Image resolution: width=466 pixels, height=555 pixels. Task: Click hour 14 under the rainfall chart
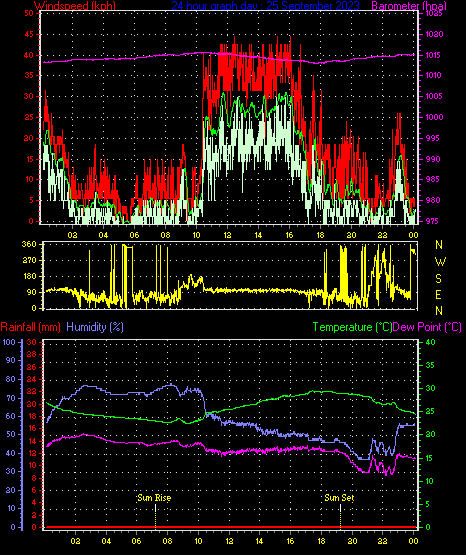coord(259,541)
